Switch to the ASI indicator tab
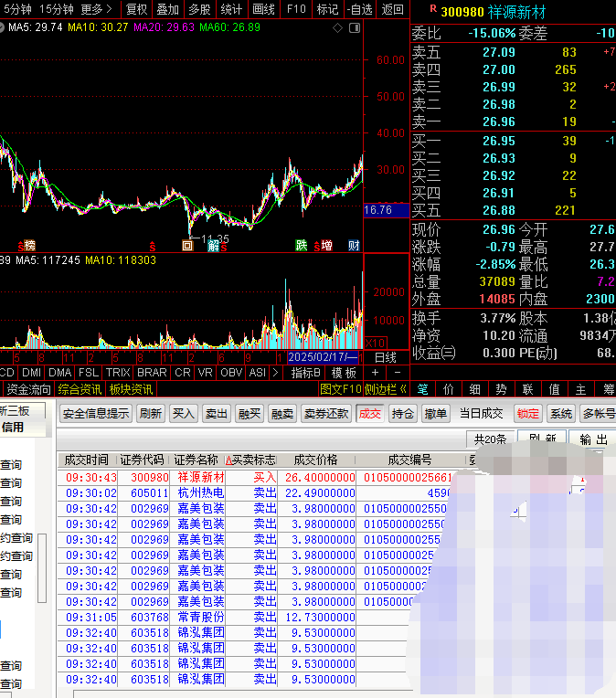 pyautogui.click(x=258, y=372)
